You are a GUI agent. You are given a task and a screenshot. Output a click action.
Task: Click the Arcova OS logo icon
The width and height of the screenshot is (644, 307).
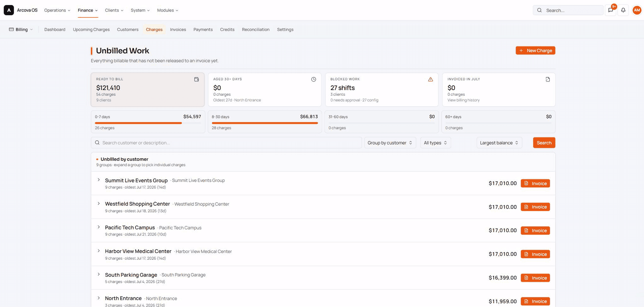click(x=9, y=10)
